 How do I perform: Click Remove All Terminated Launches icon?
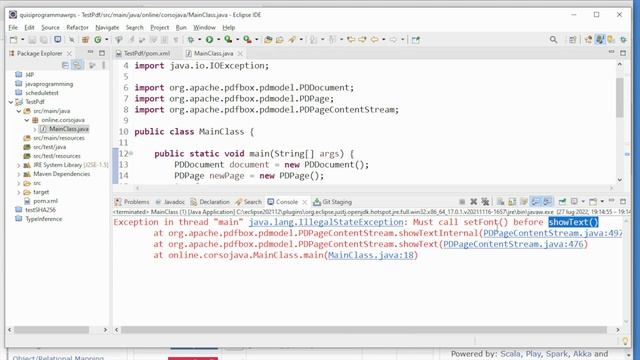point(485,202)
